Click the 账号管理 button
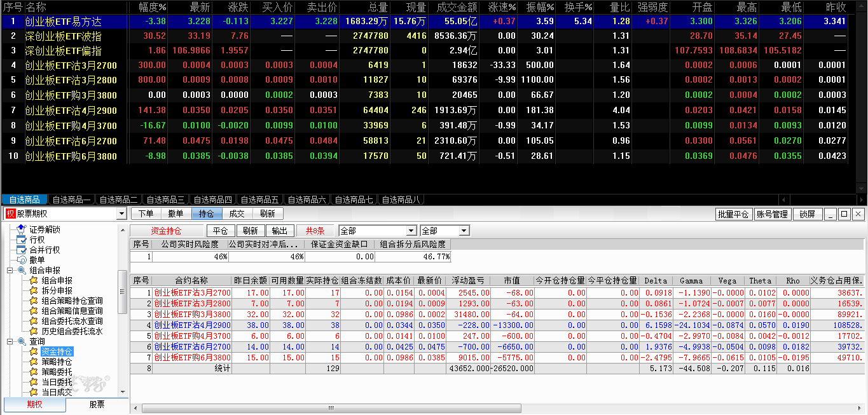 click(772, 214)
